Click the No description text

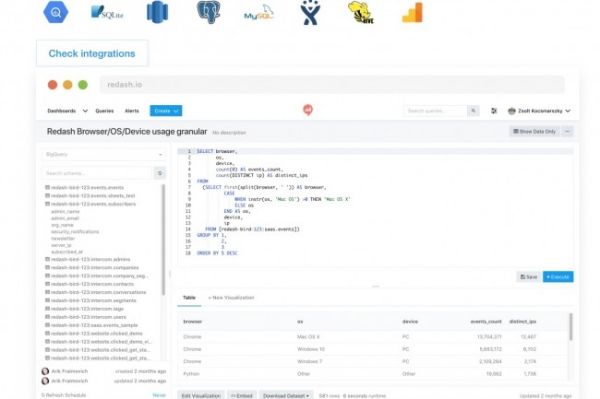click(x=229, y=133)
